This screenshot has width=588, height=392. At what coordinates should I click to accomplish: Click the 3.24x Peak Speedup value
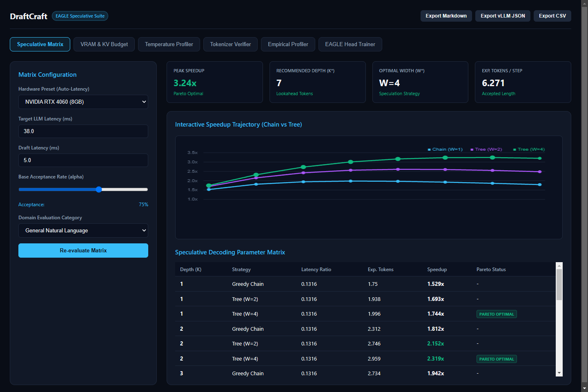[x=185, y=83]
